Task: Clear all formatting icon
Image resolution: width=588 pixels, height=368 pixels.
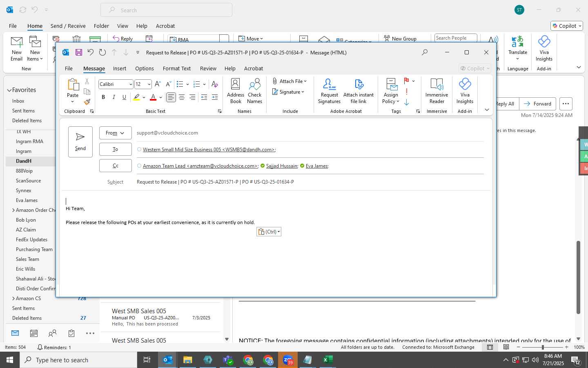Action: click(x=215, y=84)
